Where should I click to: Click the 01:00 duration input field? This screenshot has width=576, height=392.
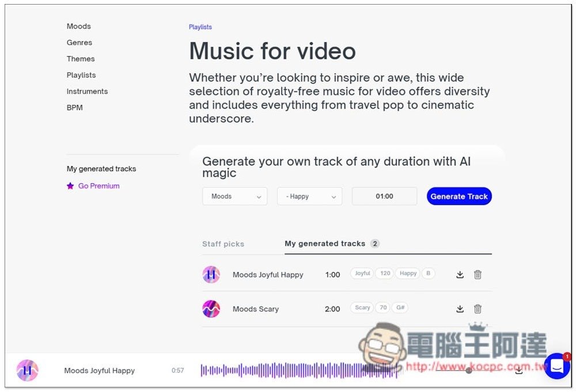[x=384, y=196]
